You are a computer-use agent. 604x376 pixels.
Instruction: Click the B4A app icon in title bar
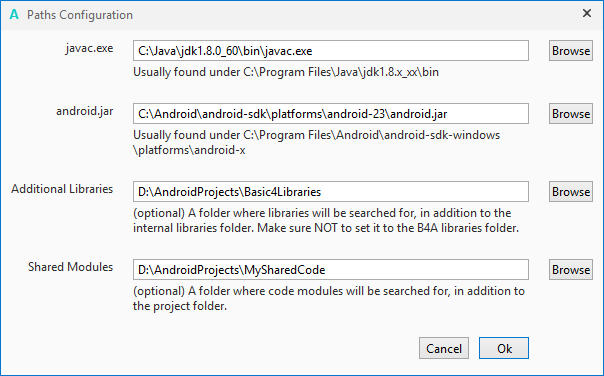[x=14, y=15]
